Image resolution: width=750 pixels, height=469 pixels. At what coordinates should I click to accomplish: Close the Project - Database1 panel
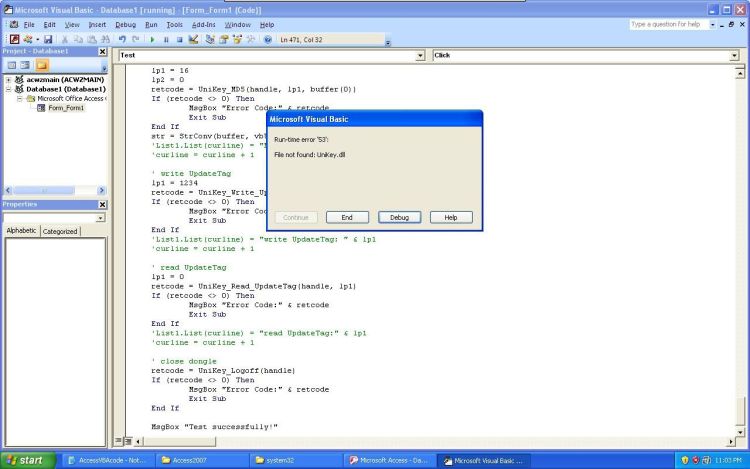(x=102, y=51)
